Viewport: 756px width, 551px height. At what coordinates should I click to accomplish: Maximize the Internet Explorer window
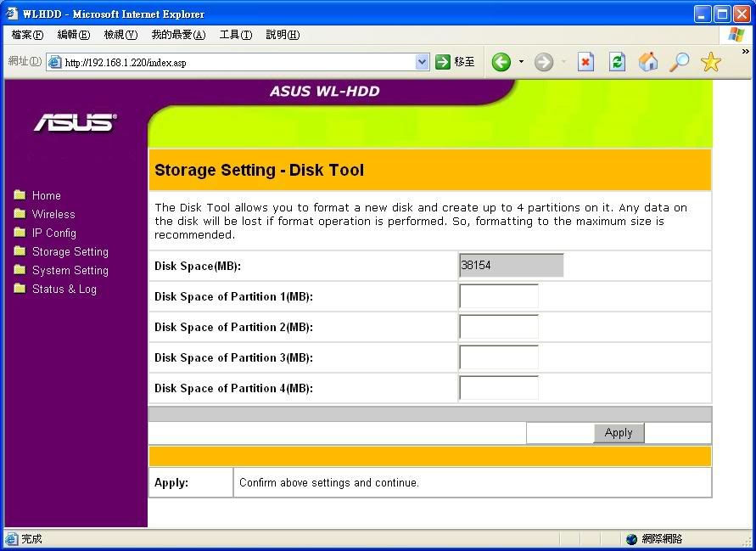(x=722, y=14)
